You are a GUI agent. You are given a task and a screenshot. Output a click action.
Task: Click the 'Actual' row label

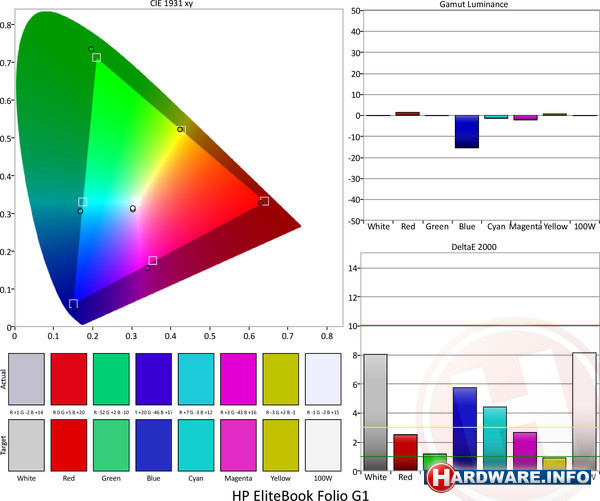tap(3, 379)
